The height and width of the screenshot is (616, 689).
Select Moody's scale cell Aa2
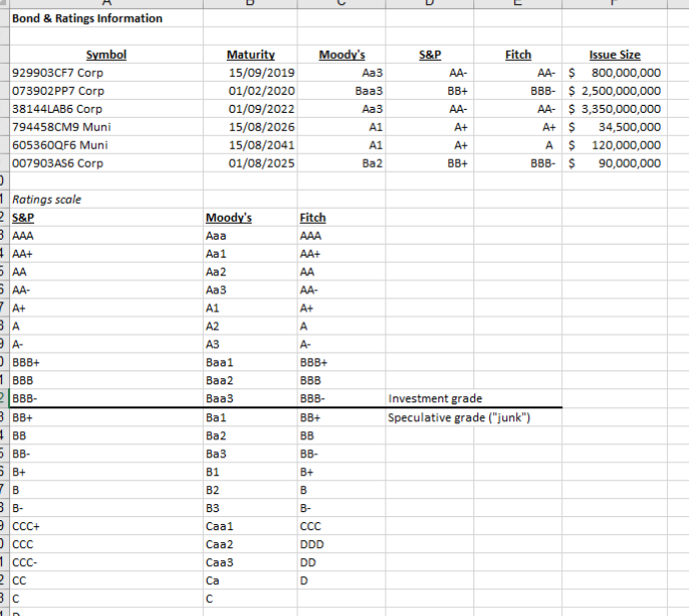[x=251, y=272]
